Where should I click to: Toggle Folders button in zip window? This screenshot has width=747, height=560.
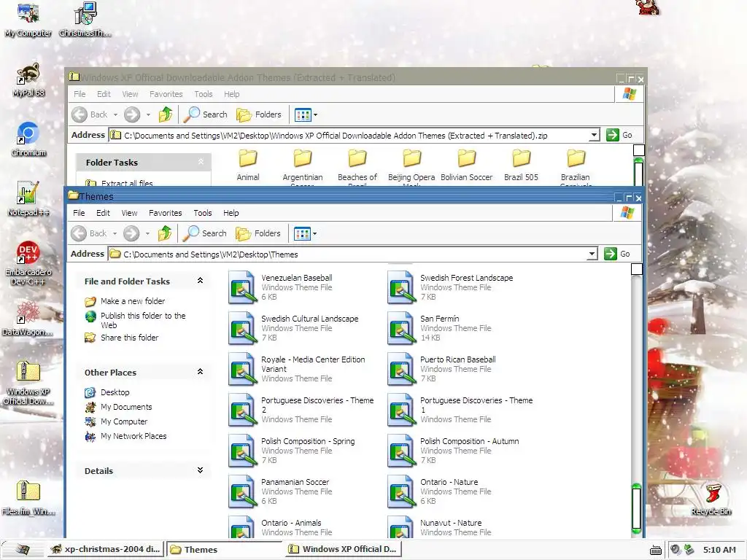click(x=259, y=114)
